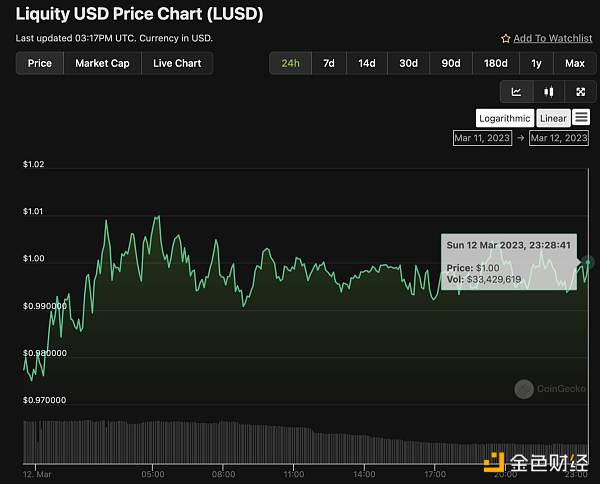This screenshot has height=484, width=600.
Task: Switch to line chart view icon
Action: tap(517, 92)
